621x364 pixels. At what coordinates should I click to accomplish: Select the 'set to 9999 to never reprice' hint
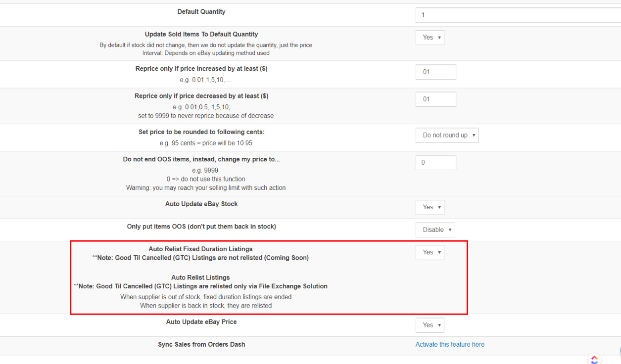tap(206, 116)
